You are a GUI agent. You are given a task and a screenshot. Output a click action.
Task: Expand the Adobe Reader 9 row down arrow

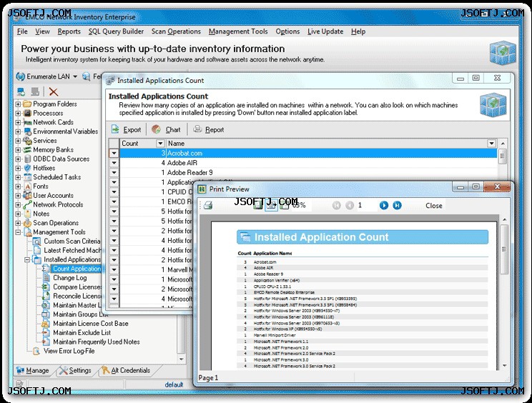pyautogui.click(x=114, y=172)
